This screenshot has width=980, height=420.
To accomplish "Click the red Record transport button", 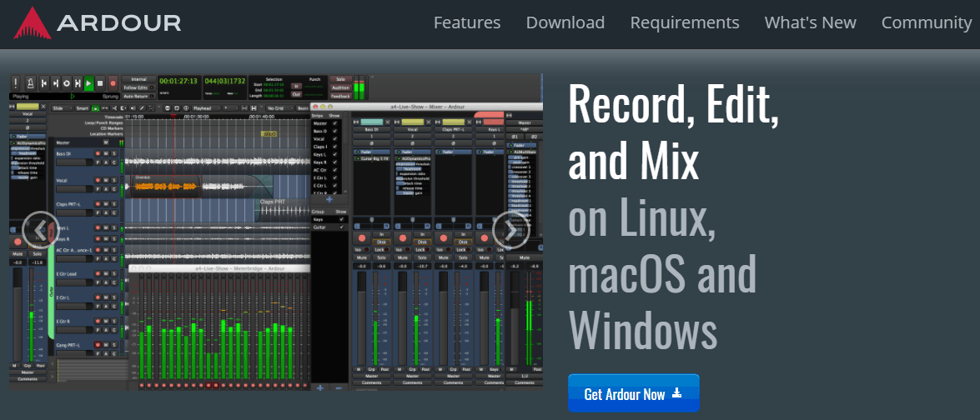I will [112, 83].
